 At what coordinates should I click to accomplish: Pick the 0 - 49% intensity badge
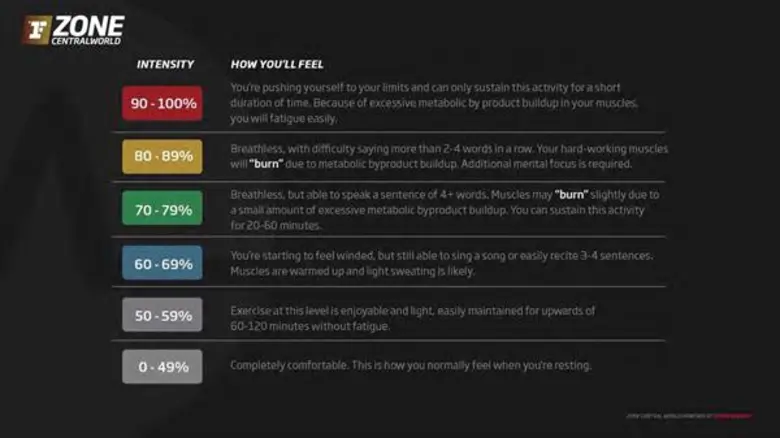point(162,367)
